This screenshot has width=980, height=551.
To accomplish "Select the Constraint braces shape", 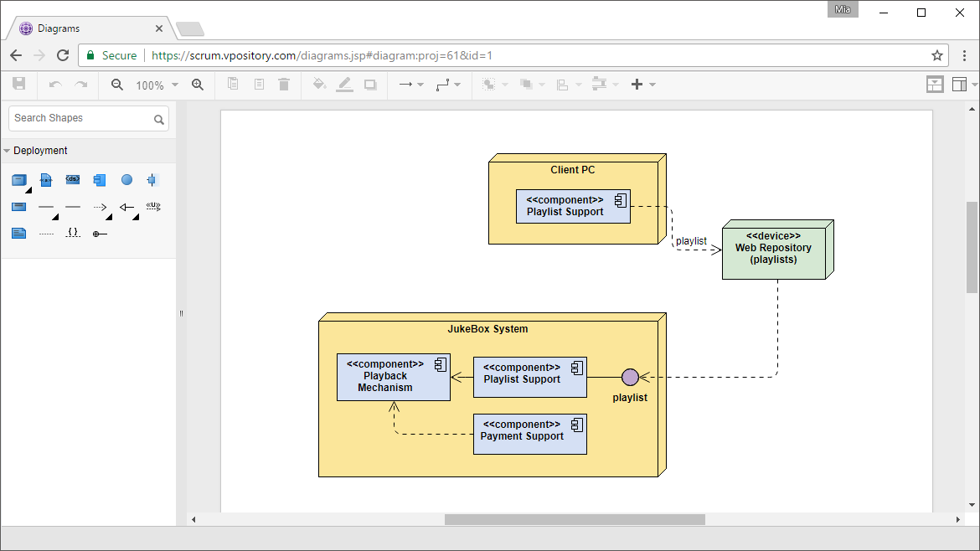I will click(73, 233).
